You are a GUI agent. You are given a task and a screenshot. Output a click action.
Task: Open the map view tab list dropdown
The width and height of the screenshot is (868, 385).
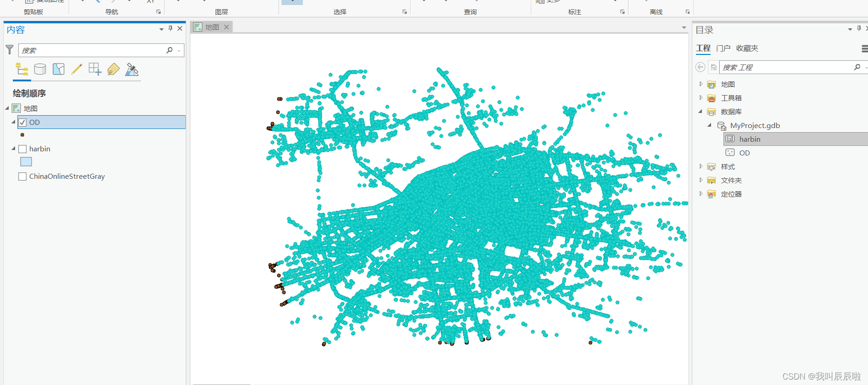tap(684, 27)
